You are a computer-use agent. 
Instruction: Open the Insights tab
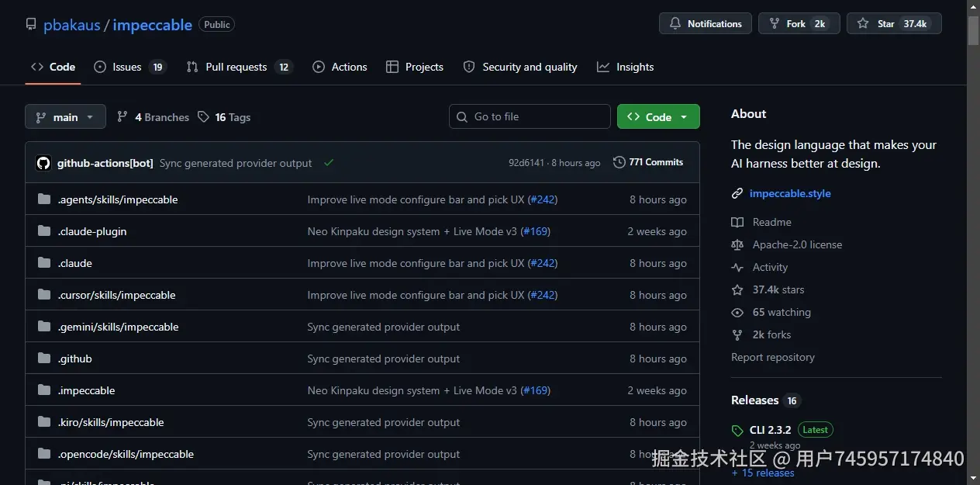(x=625, y=67)
